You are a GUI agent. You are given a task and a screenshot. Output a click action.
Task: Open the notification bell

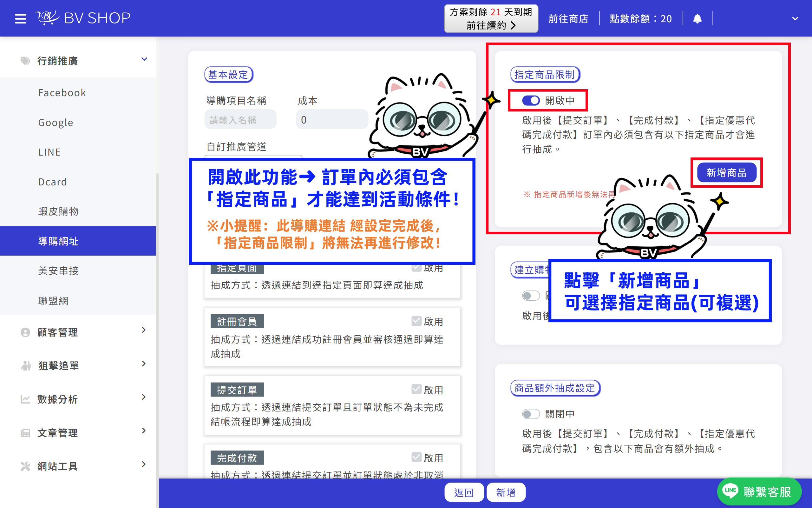tap(697, 18)
